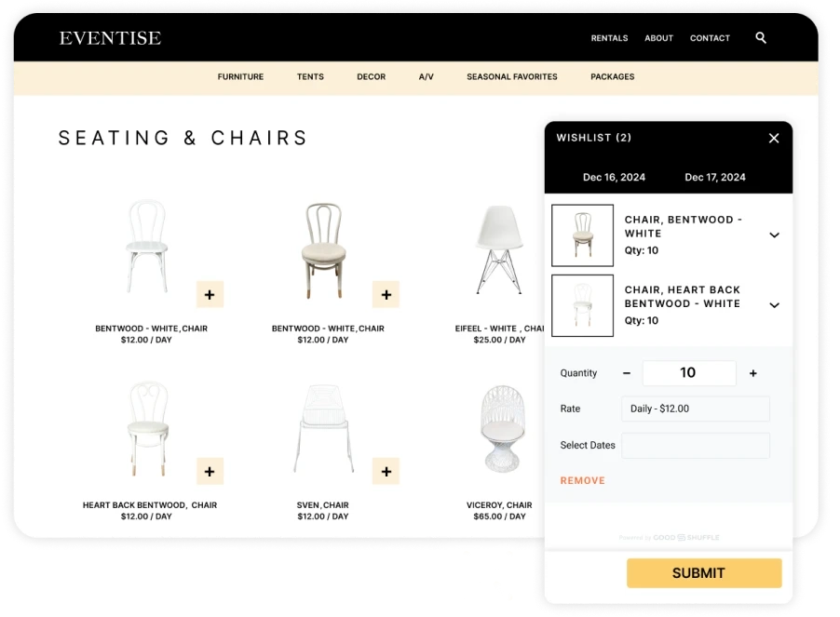Open the search icon in the header
This screenshot has width=840, height=617.
(x=760, y=38)
